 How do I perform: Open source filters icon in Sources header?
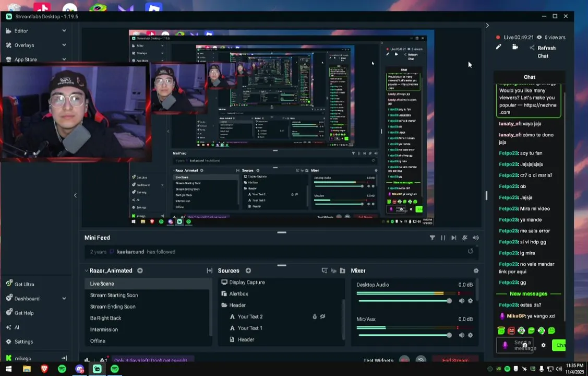[x=333, y=271]
